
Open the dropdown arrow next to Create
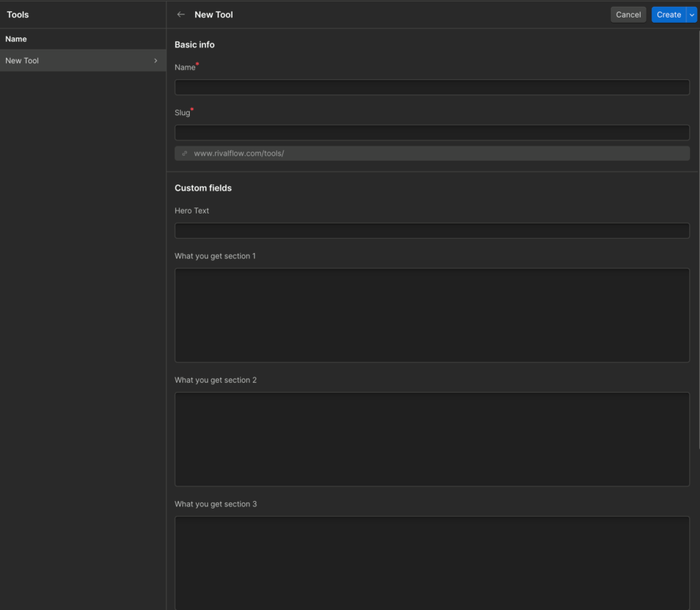tap(692, 14)
